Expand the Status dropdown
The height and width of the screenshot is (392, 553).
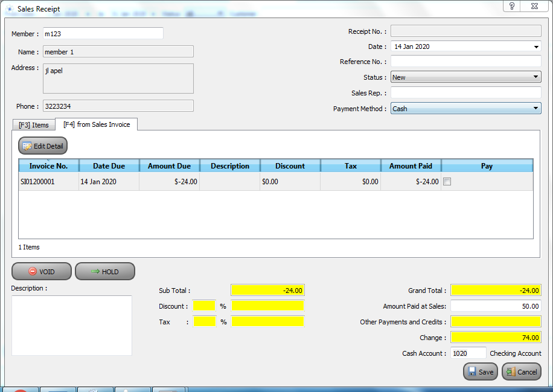pos(536,77)
